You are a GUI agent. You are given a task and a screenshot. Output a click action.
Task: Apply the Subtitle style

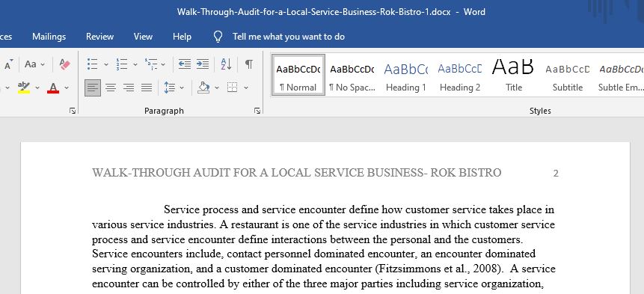click(x=568, y=75)
